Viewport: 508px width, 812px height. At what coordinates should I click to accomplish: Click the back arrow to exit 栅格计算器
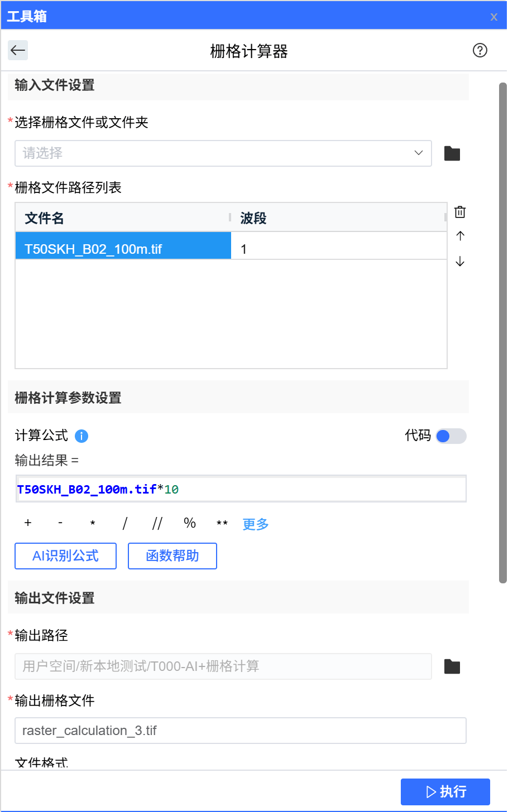[x=17, y=50]
